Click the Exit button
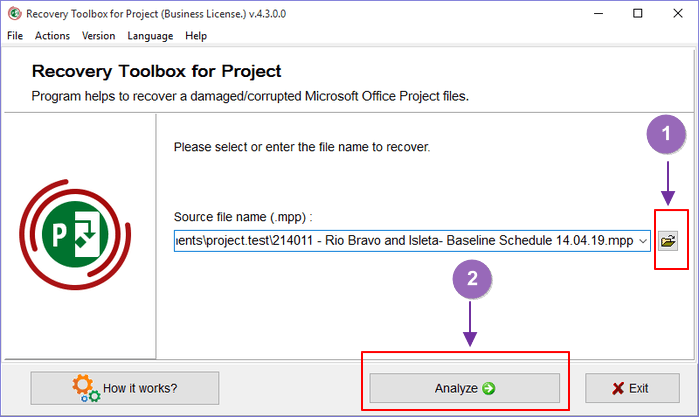The image size is (699, 417). 632,388
